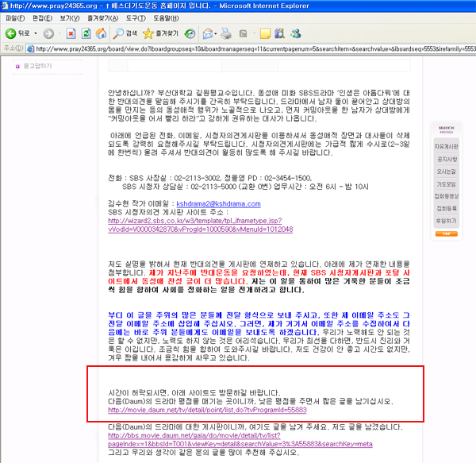The width and height of the screenshot is (476, 463).
Task: Click the Forward arrow button
Action: click(x=48, y=34)
